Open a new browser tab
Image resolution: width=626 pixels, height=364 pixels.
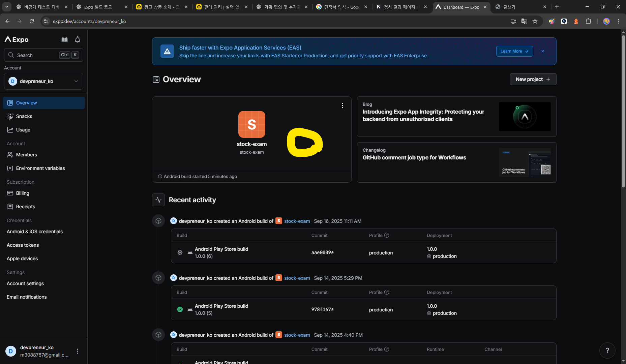coord(557,7)
